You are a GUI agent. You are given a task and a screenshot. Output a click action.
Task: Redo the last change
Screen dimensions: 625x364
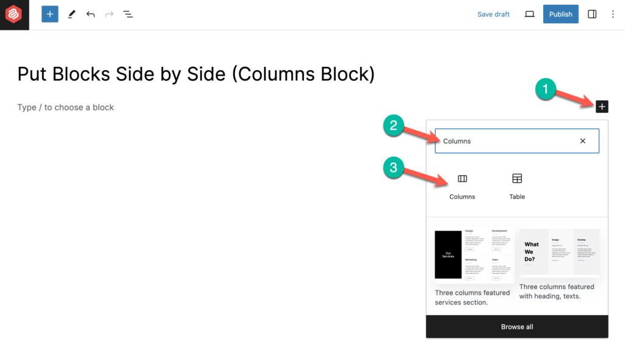pyautogui.click(x=109, y=13)
